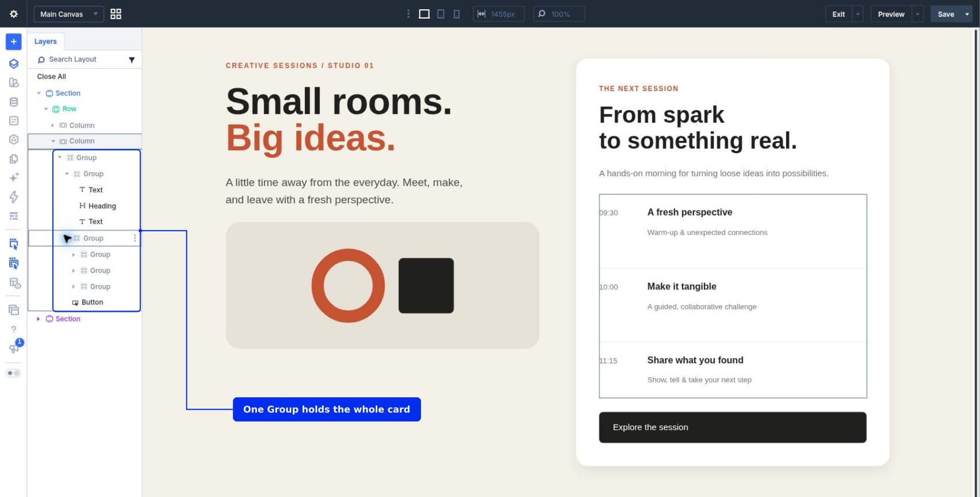
Task: Collapse the first Section layer
Action: [x=39, y=93]
